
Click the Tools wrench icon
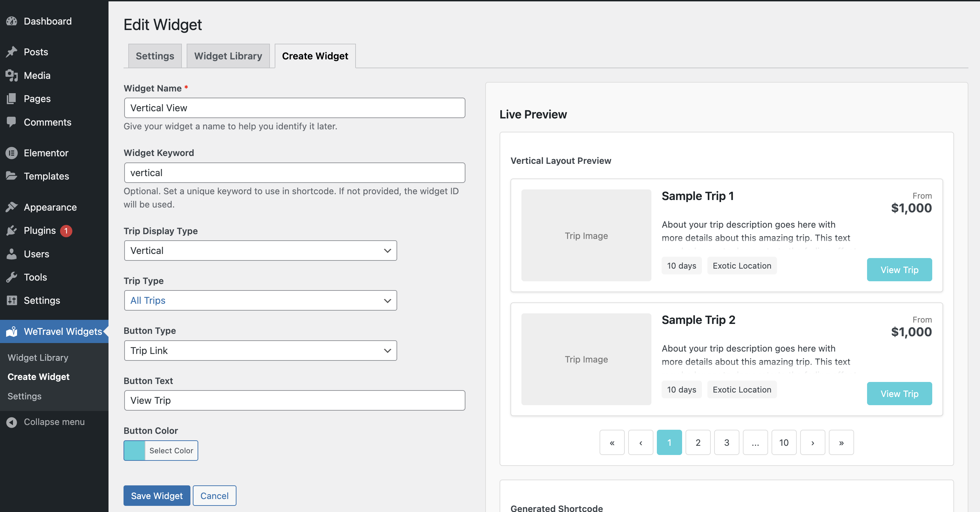tap(12, 277)
